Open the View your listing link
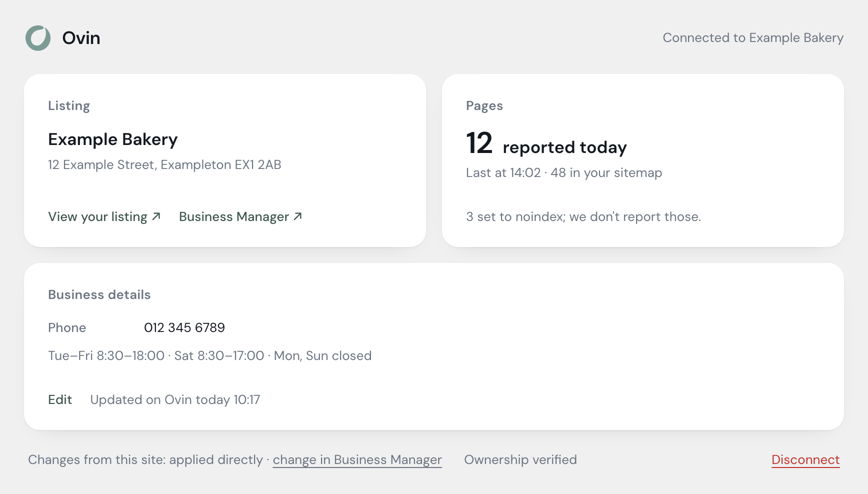This screenshot has height=494, width=868. click(104, 216)
